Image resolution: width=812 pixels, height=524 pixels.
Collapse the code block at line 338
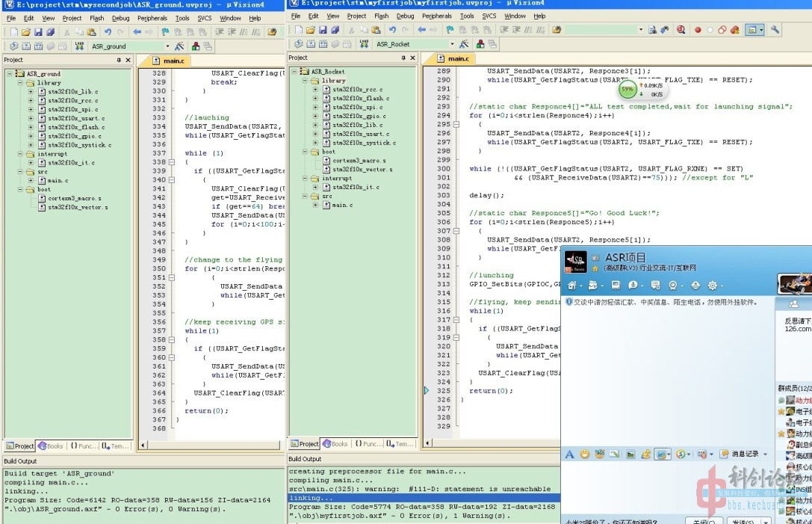tap(171, 162)
